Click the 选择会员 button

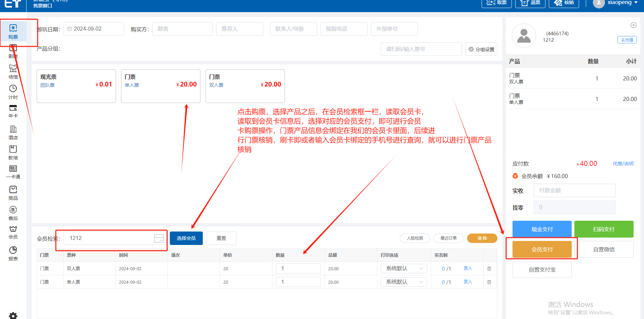pyautogui.click(x=186, y=238)
